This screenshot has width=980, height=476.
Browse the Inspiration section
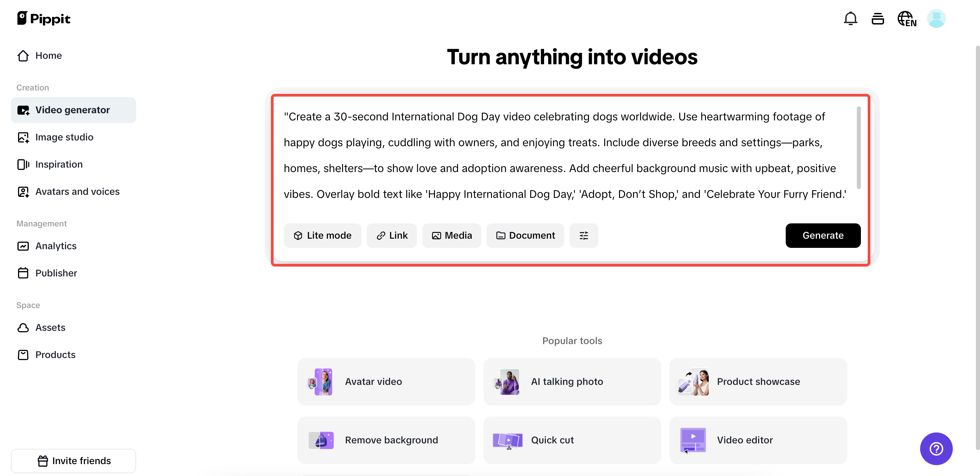pyautogui.click(x=59, y=164)
